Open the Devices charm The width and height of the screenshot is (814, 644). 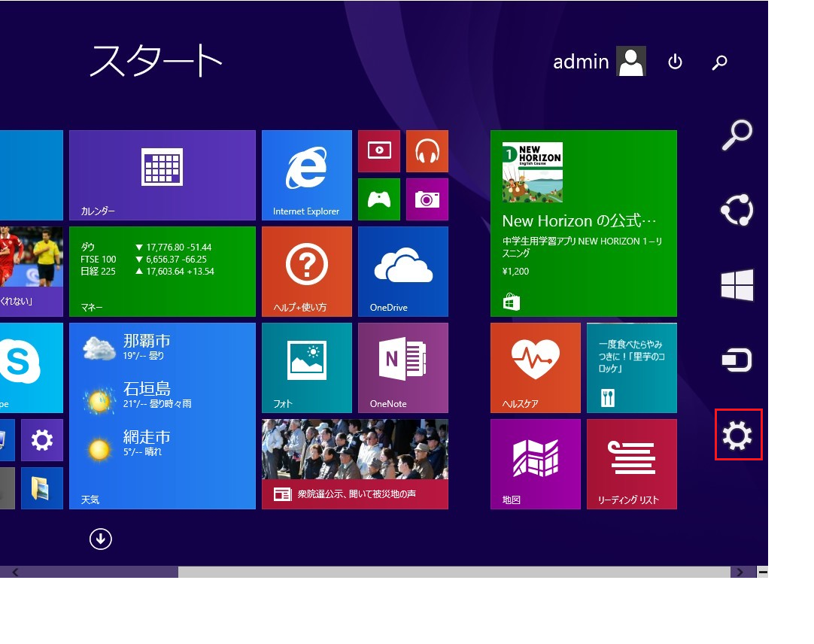737,360
